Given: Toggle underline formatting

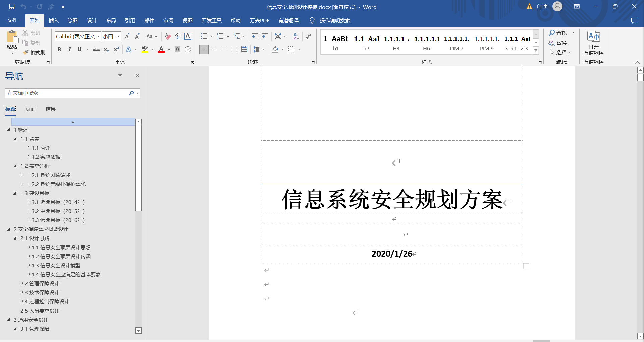Looking at the screenshot, I should [x=79, y=49].
